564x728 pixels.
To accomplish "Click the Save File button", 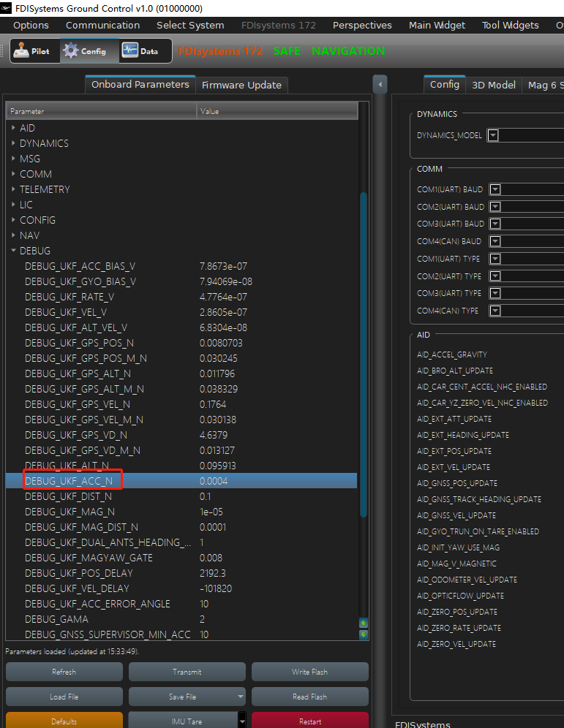I will (182, 697).
